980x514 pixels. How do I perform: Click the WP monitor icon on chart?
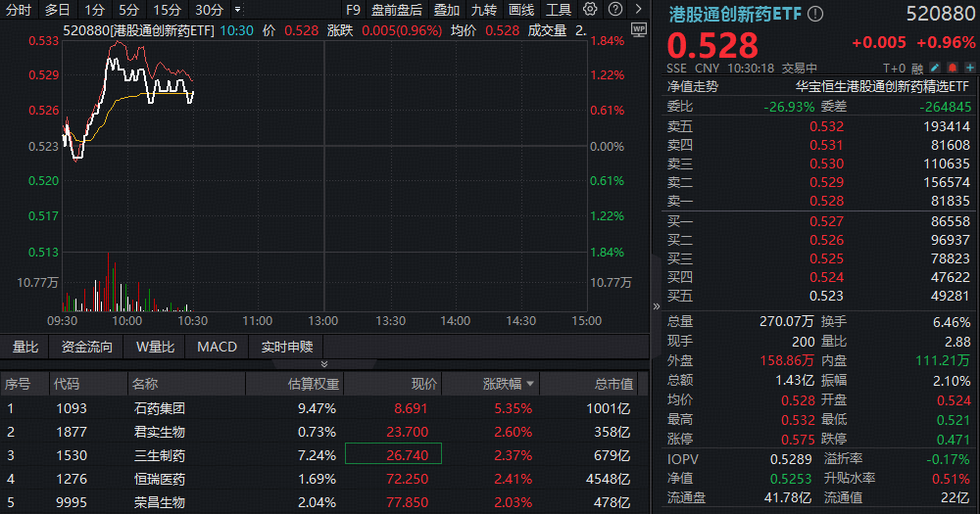(x=639, y=30)
